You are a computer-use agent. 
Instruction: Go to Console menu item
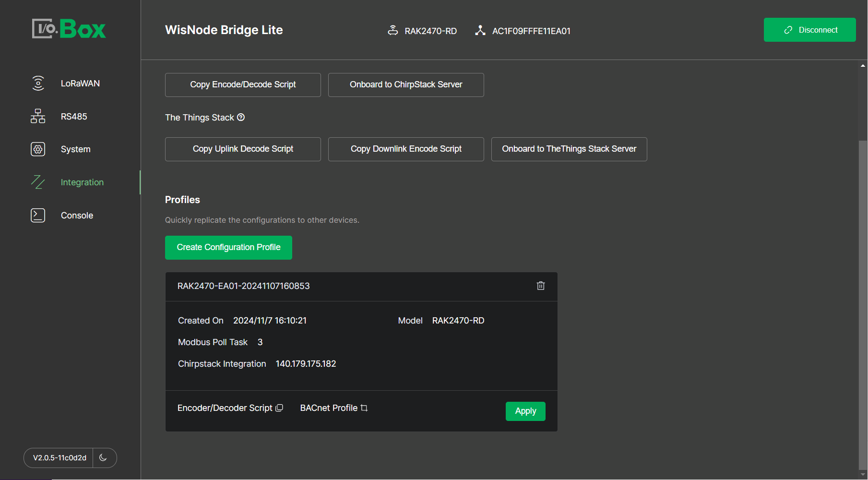(77, 216)
